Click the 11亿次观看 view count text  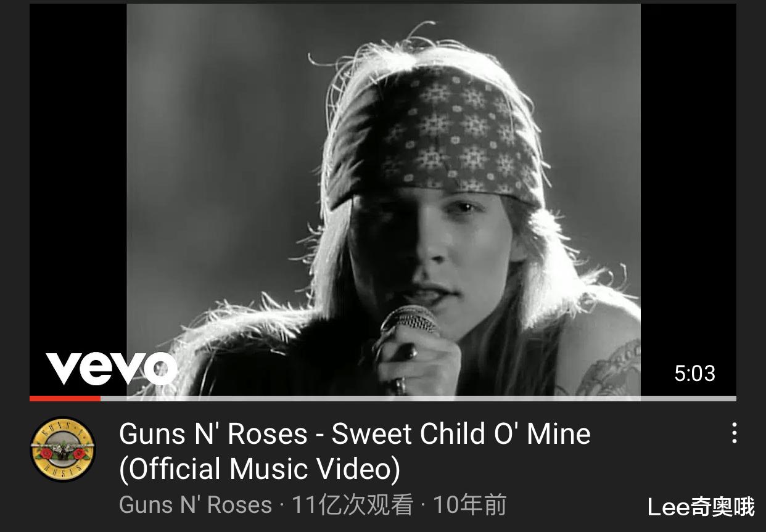pyautogui.click(x=352, y=504)
